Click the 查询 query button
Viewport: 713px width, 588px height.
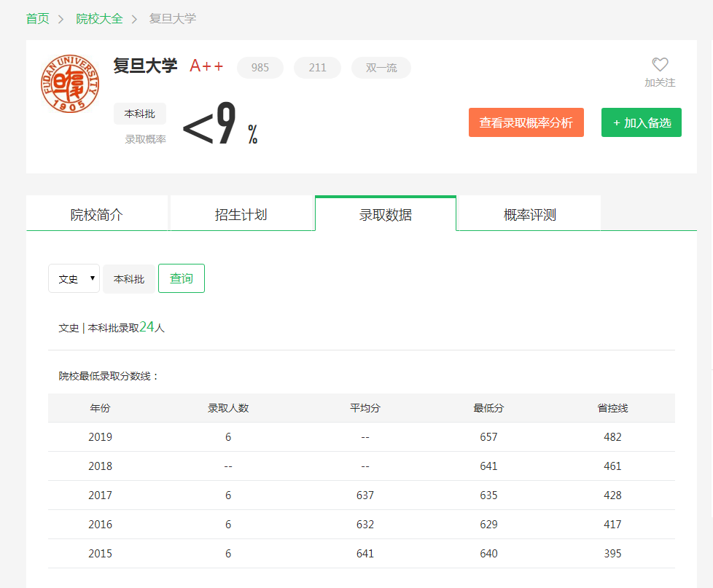(182, 278)
